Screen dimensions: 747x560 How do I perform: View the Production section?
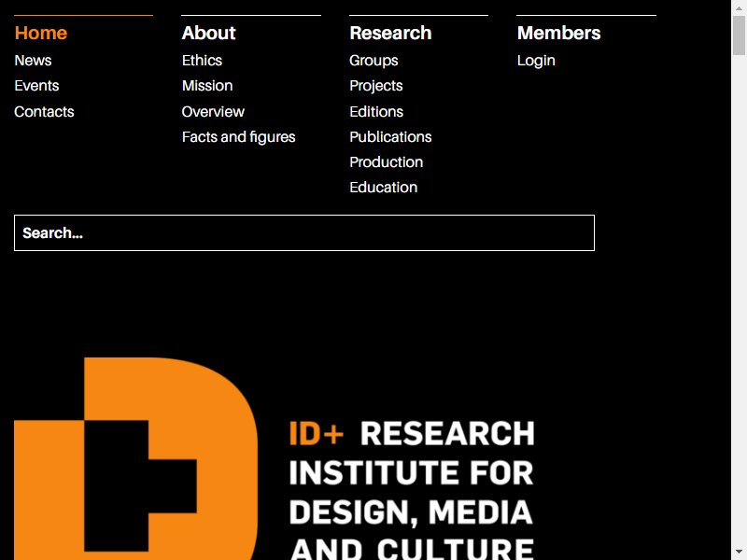point(387,162)
